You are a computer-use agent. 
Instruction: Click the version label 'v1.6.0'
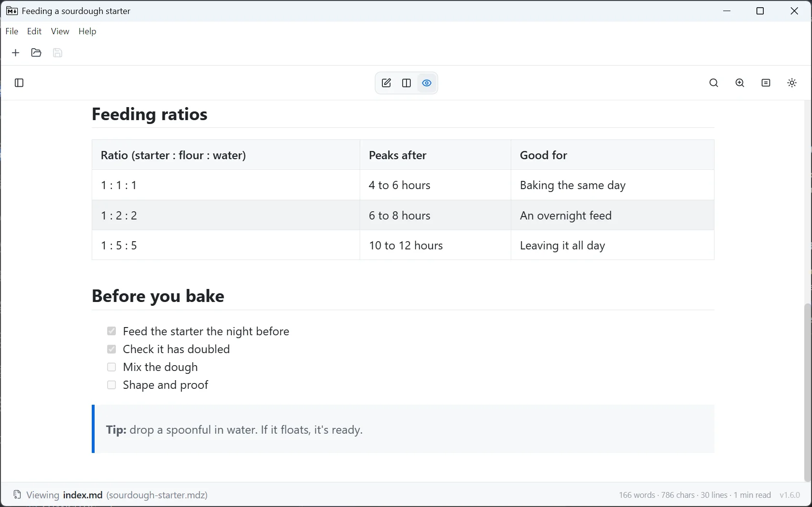(790, 495)
